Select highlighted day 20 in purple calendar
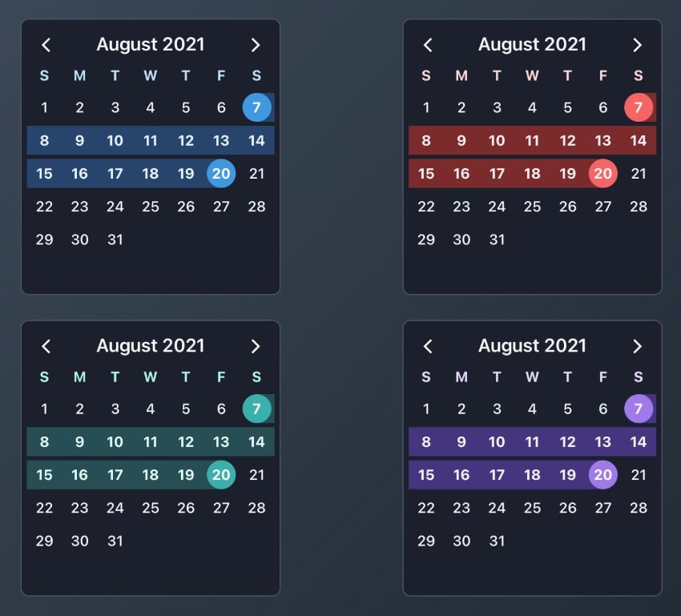This screenshot has height=616, width=681. pos(602,475)
